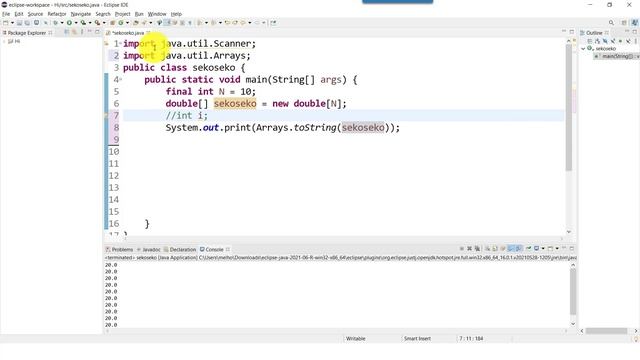Screen dimensions: 640x360
Task: Minimize the Package Explorer view
Action: coord(90,31)
